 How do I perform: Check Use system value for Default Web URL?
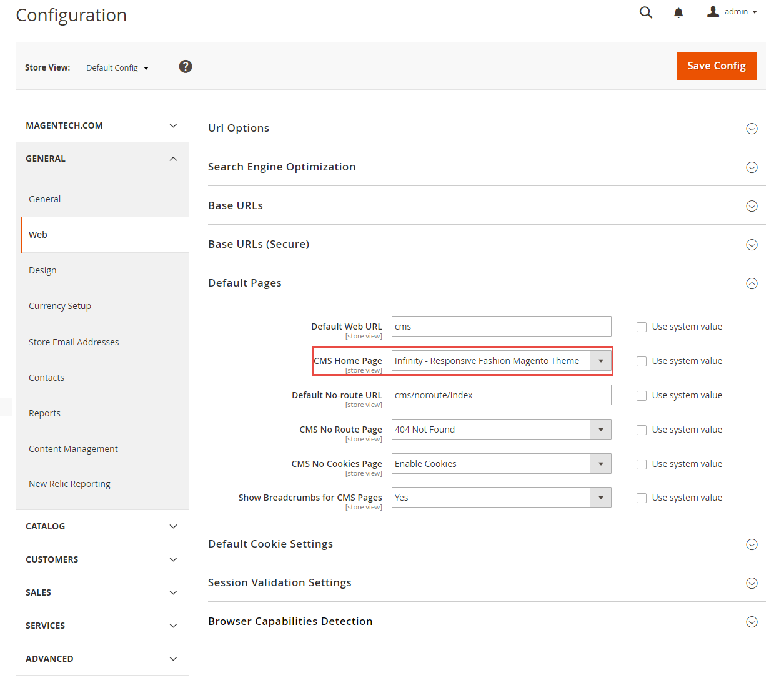click(x=642, y=327)
